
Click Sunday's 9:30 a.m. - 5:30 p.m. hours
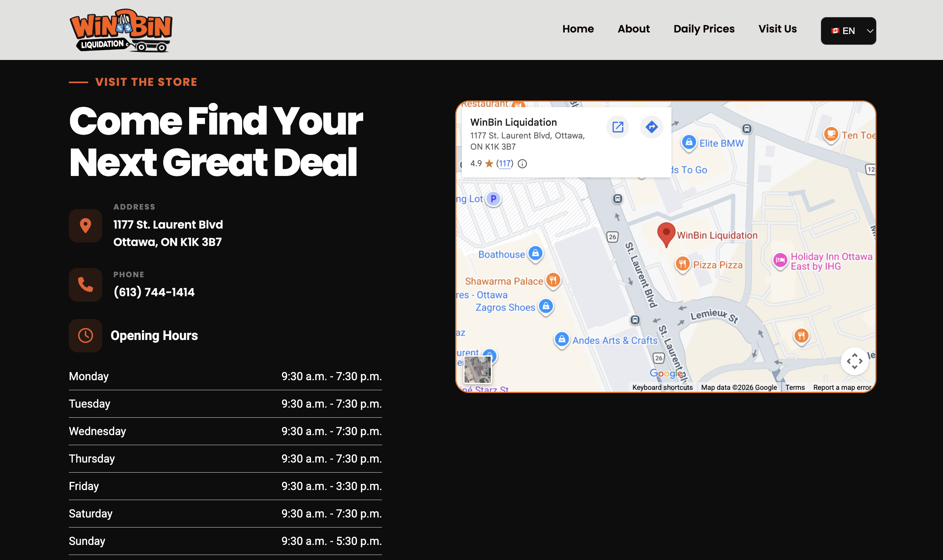[331, 541]
